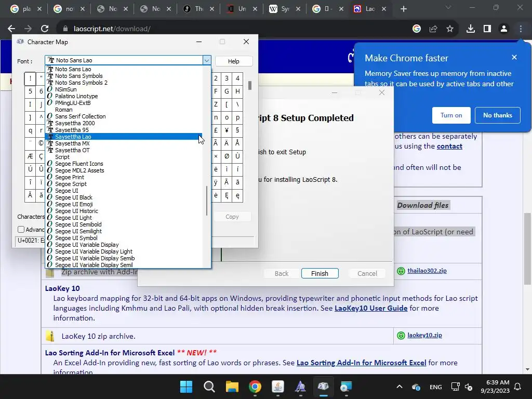Open File Explorer from taskbar
532x399 pixels.
click(232, 387)
